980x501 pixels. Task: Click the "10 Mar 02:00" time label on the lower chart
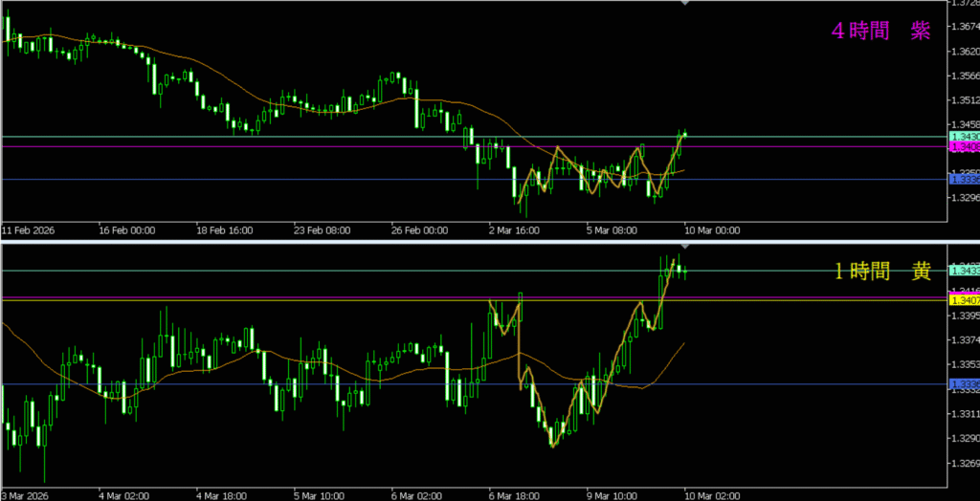[x=714, y=496]
